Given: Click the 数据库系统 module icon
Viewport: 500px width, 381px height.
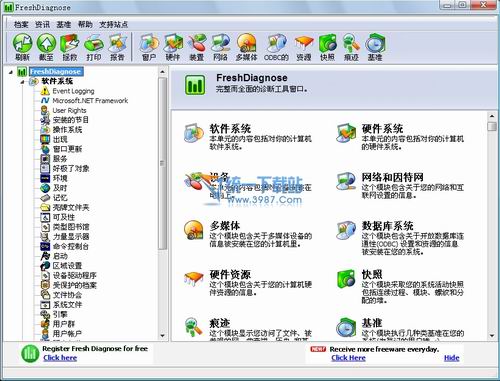Looking at the screenshot, I should [346, 230].
